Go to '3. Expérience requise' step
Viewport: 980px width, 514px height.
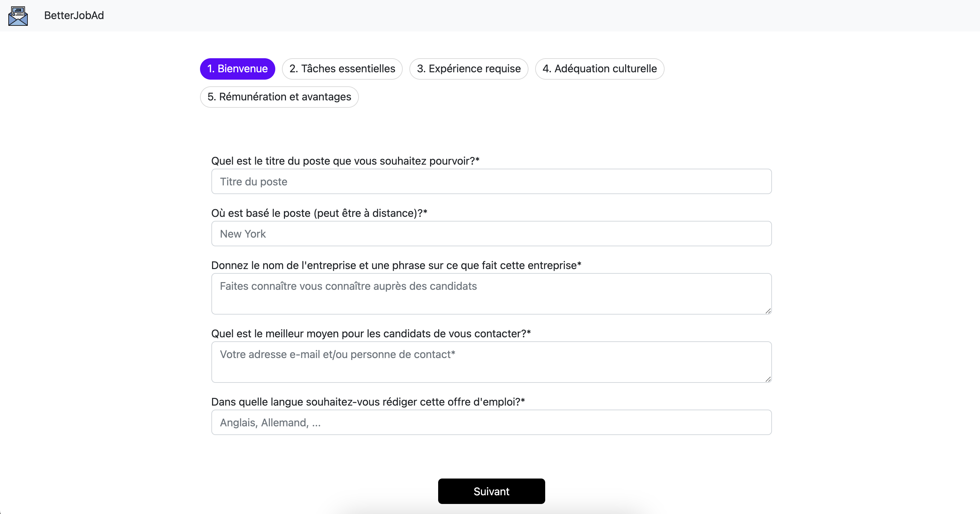(x=469, y=69)
